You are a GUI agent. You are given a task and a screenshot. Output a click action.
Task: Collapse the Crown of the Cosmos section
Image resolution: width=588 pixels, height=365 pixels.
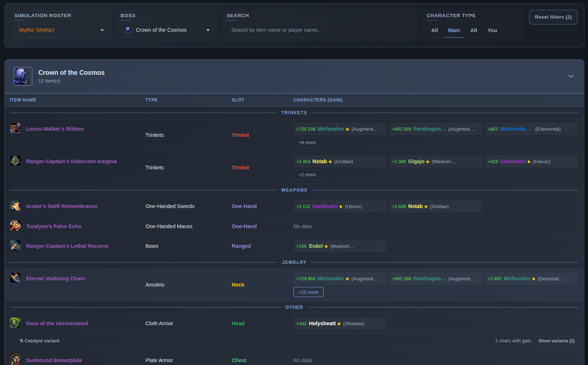click(x=571, y=76)
